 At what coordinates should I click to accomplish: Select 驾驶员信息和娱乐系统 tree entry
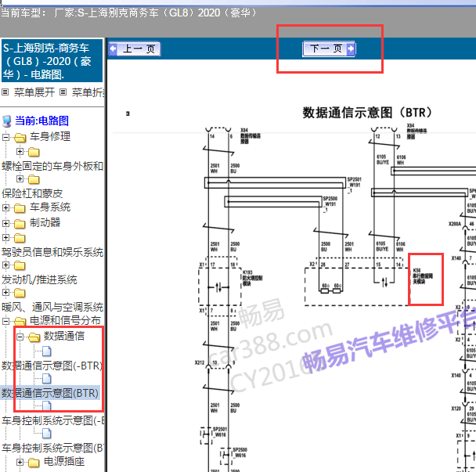pyautogui.click(x=52, y=252)
